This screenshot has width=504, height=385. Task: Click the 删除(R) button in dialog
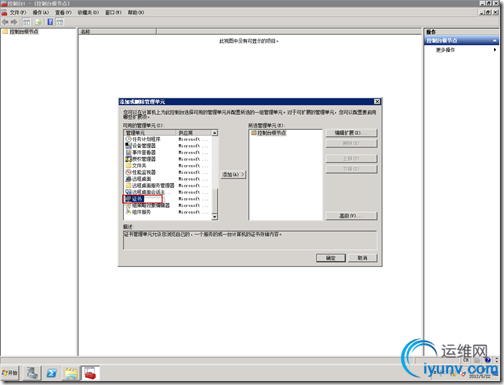pyautogui.click(x=351, y=143)
